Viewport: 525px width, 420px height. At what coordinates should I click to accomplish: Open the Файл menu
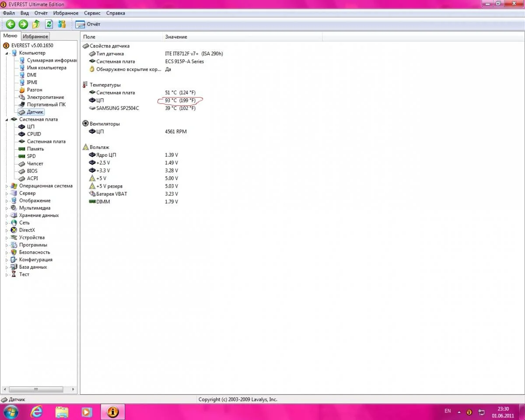pyautogui.click(x=9, y=13)
